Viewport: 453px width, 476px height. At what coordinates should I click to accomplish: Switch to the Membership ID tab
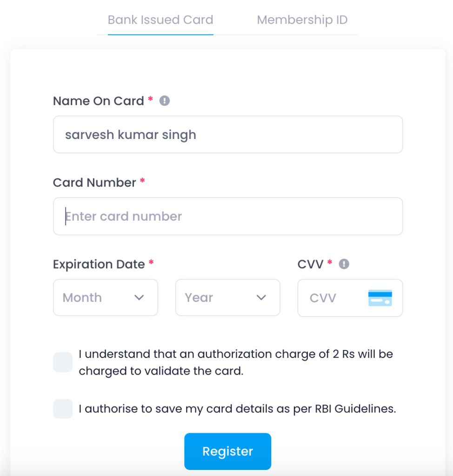302,20
